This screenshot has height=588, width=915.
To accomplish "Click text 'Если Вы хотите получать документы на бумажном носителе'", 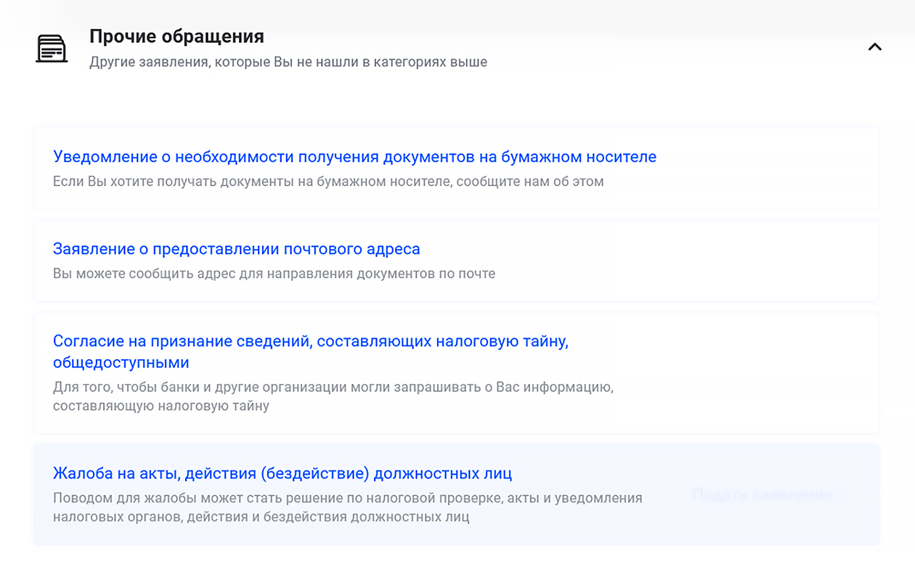I will click(x=328, y=181).
